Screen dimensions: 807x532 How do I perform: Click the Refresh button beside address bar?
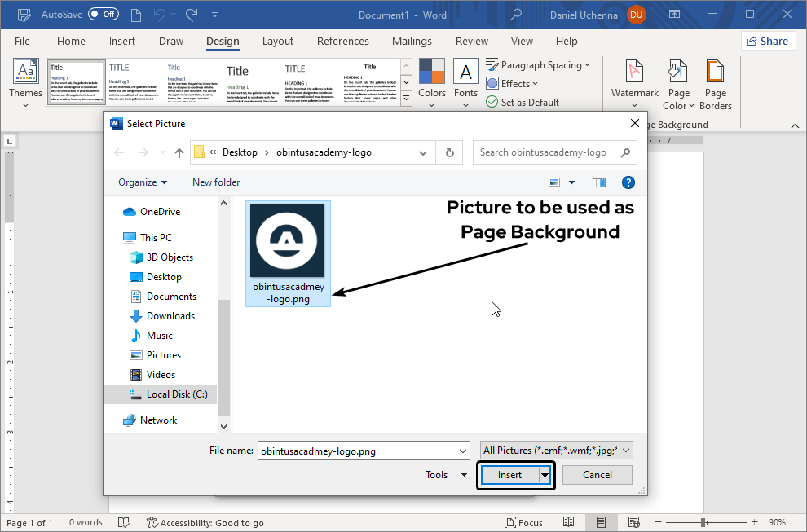point(449,152)
